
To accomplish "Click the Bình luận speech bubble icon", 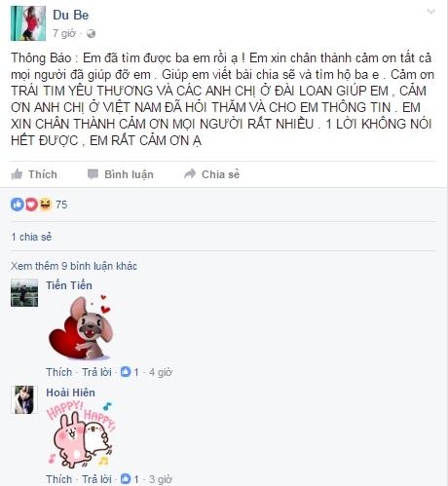I will click(x=93, y=174).
